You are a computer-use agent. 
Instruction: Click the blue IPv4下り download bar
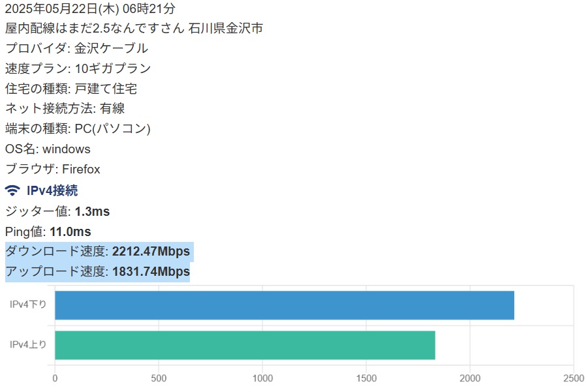[x=284, y=305]
